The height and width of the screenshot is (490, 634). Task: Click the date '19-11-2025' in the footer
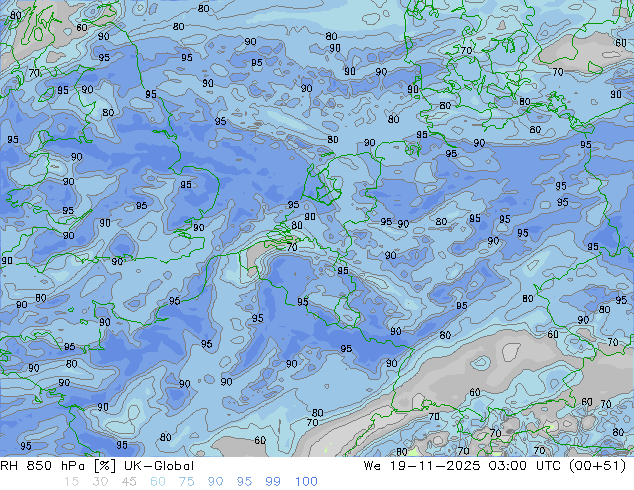click(x=435, y=466)
